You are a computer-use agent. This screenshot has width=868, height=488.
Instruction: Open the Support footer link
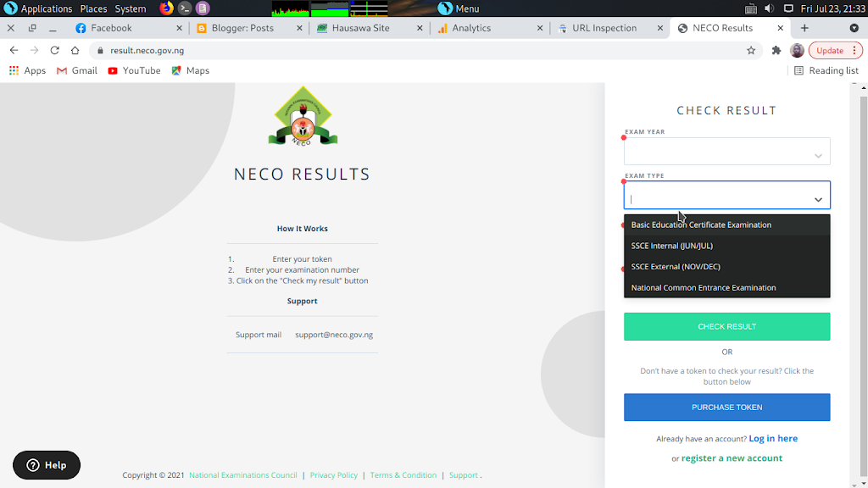(x=464, y=475)
